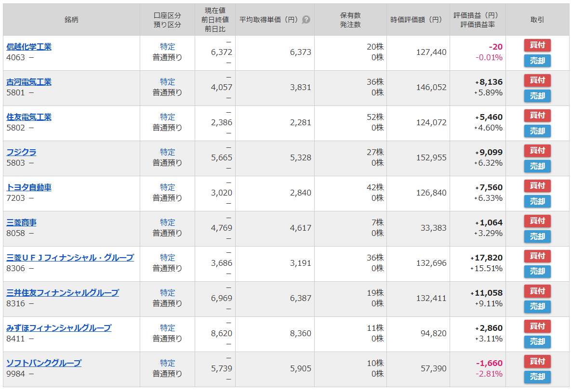Open the ソフトバンクグループ stock link
This screenshot has height=392, width=571.
coord(44,363)
